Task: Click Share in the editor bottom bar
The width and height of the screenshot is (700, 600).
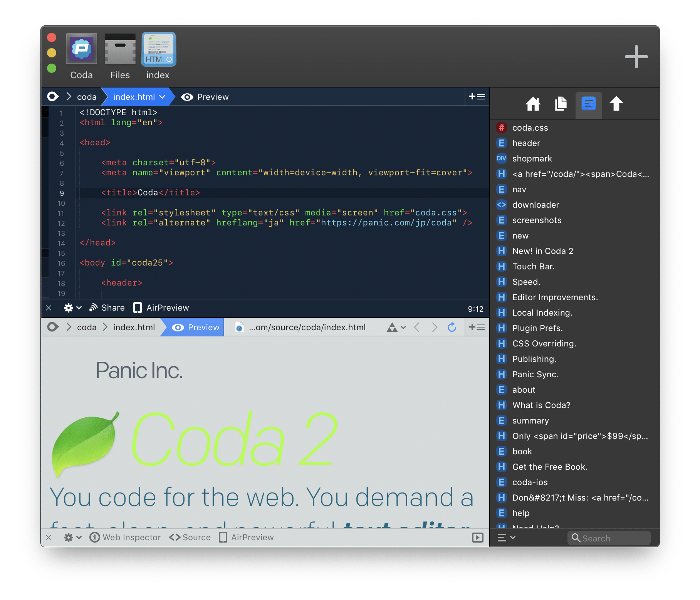Action: pyautogui.click(x=107, y=308)
